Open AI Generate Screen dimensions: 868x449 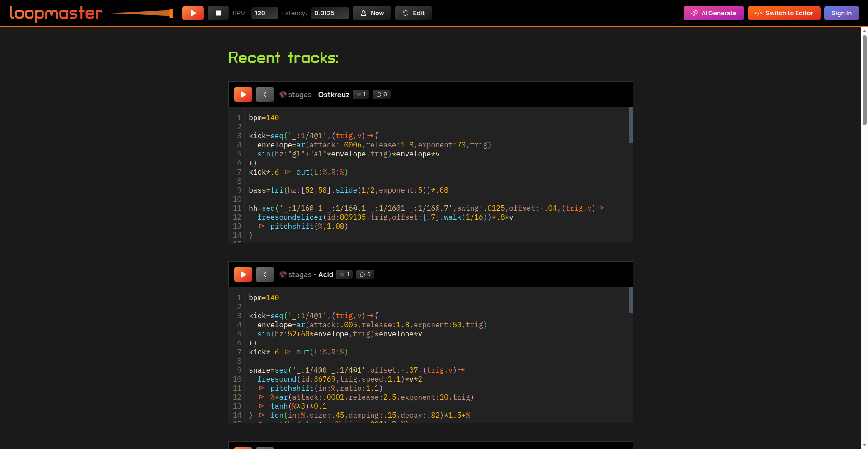[x=714, y=13]
